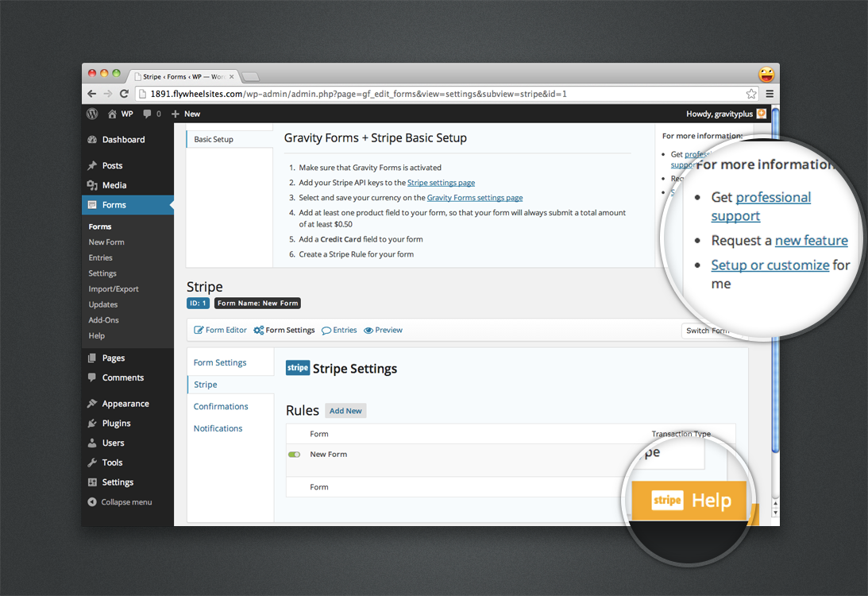Select the Forms top-level sidebar menu

coord(128,205)
